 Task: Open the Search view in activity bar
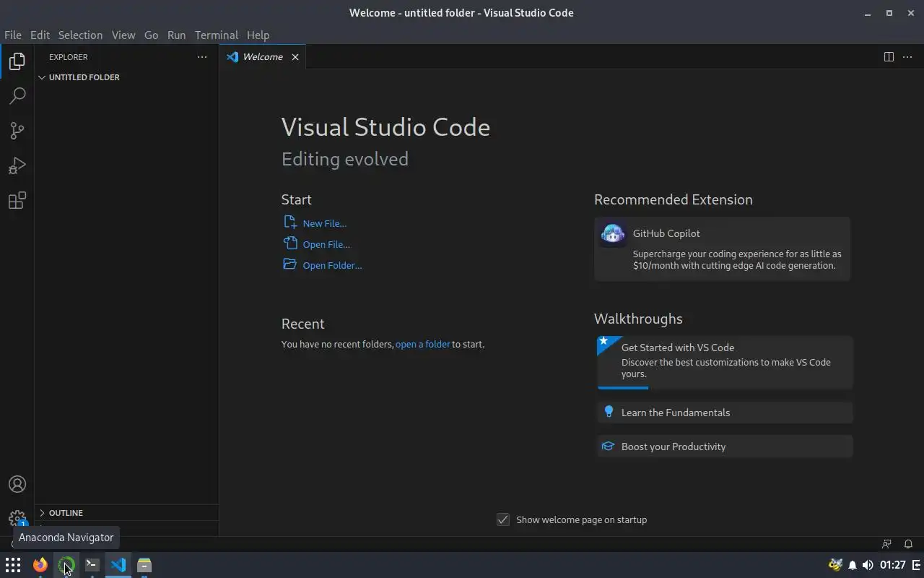click(x=17, y=96)
